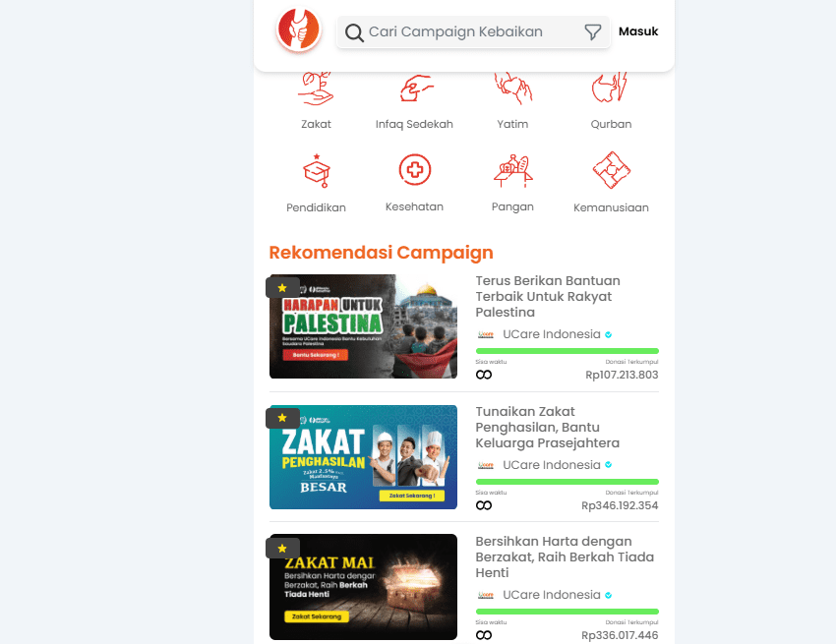Screen dimensions: 836x644
Task: Select the Kesehatan medical cross icon
Action: [x=415, y=170]
